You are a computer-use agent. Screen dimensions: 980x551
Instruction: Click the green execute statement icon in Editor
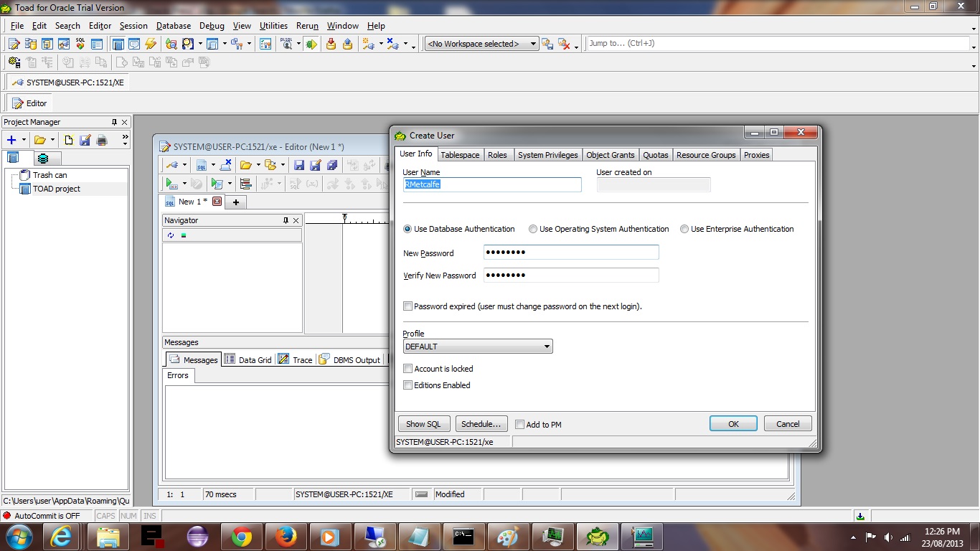[x=171, y=184]
